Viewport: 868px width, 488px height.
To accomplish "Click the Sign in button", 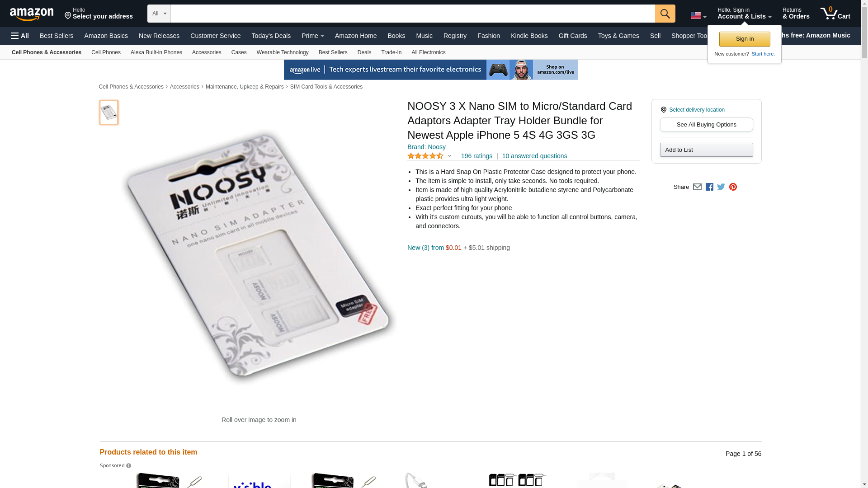I will click(x=745, y=39).
